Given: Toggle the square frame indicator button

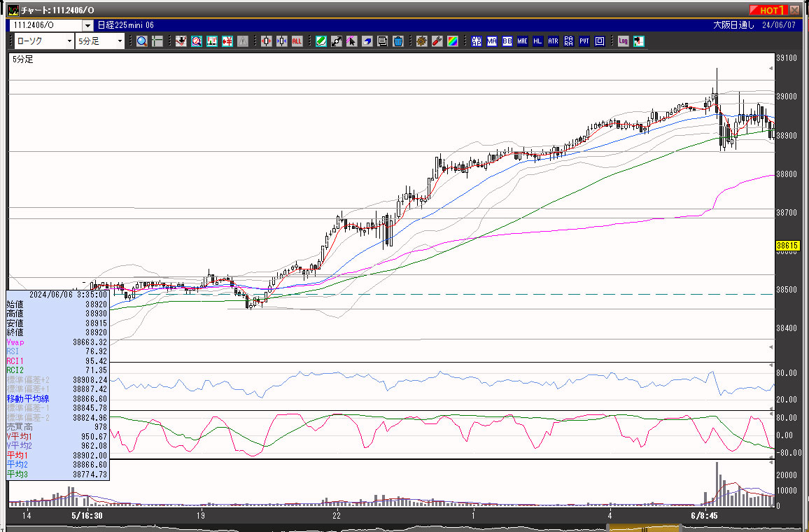Looking at the screenshot, I should 600,41.
